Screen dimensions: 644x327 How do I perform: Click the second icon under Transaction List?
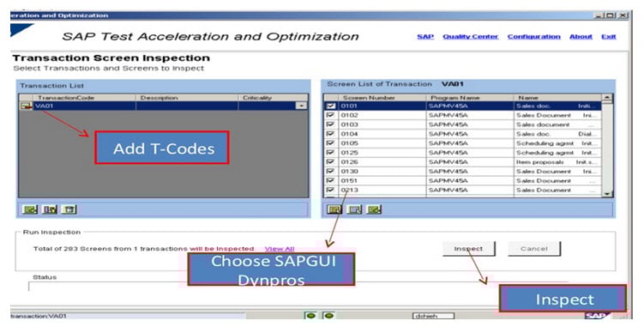50,209
